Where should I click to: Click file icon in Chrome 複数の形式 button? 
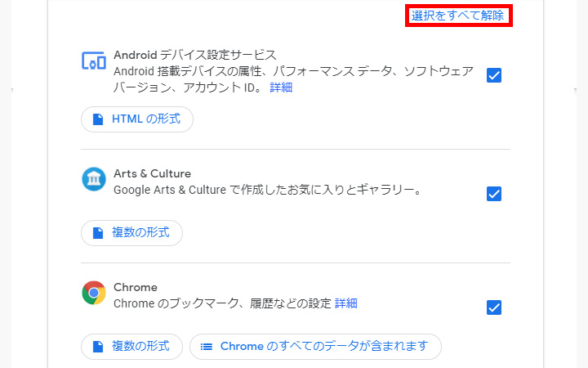(x=98, y=347)
